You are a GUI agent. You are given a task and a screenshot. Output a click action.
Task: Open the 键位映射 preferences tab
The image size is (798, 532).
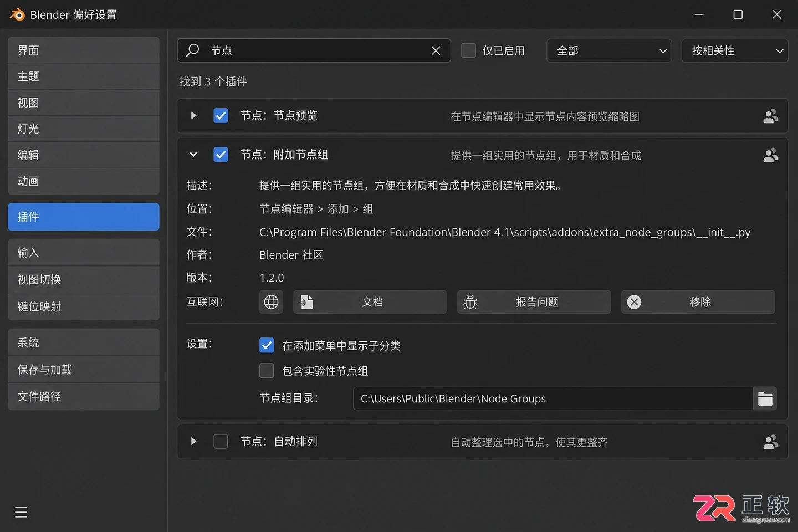point(84,306)
